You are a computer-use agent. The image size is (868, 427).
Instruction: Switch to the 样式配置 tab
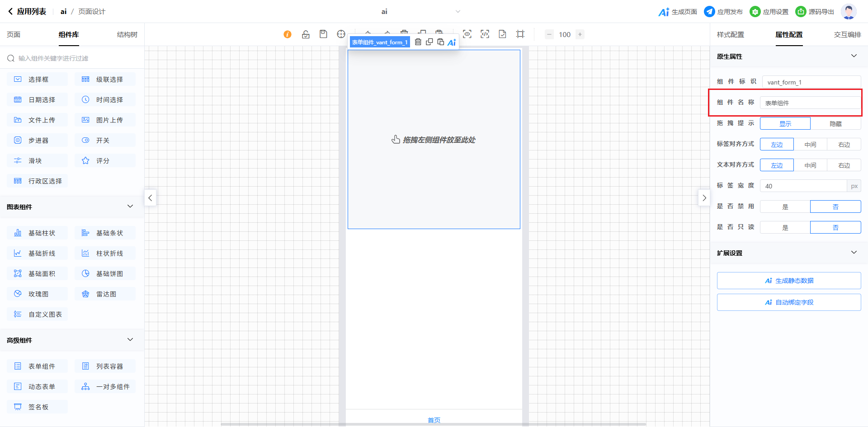click(730, 35)
